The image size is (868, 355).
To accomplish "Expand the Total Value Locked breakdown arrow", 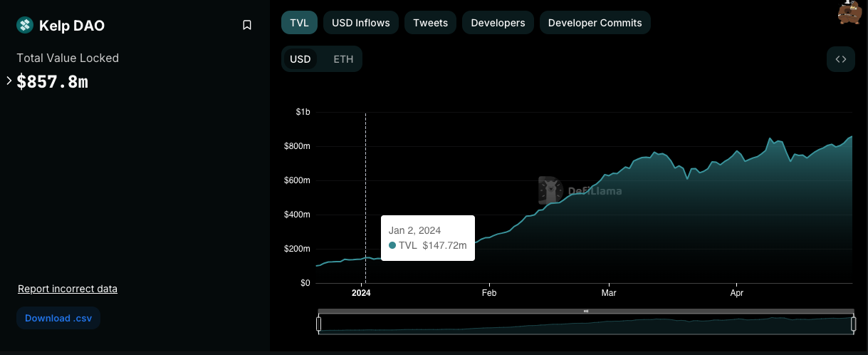I will [9, 81].
